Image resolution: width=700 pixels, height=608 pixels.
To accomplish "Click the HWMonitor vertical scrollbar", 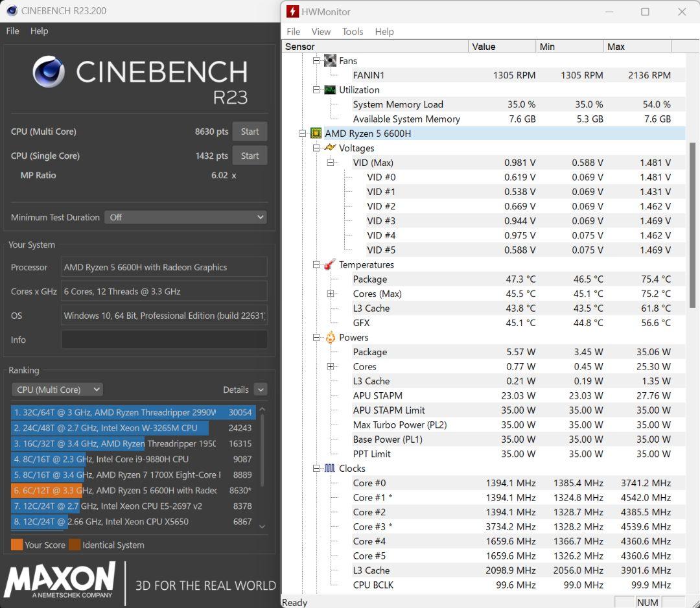I will coord(692,259).
